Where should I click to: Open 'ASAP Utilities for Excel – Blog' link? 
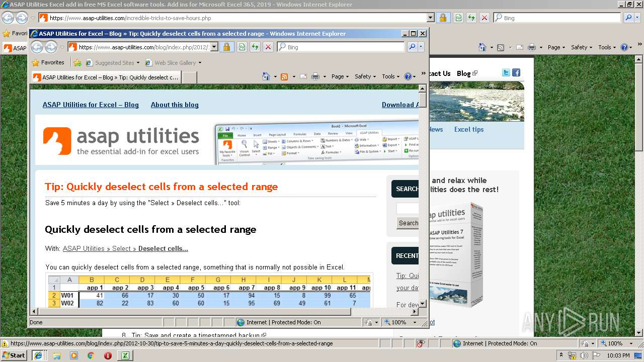tap(91, 105)
